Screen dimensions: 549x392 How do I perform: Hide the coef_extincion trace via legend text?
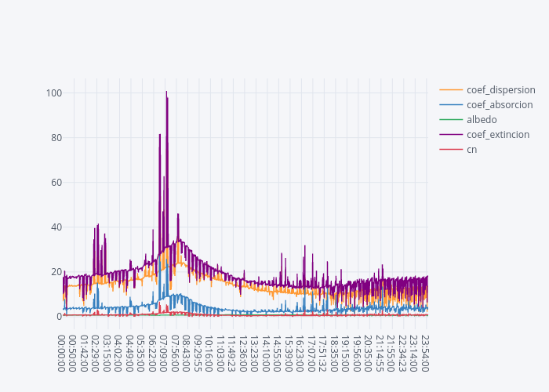click(x=497, y=135)
